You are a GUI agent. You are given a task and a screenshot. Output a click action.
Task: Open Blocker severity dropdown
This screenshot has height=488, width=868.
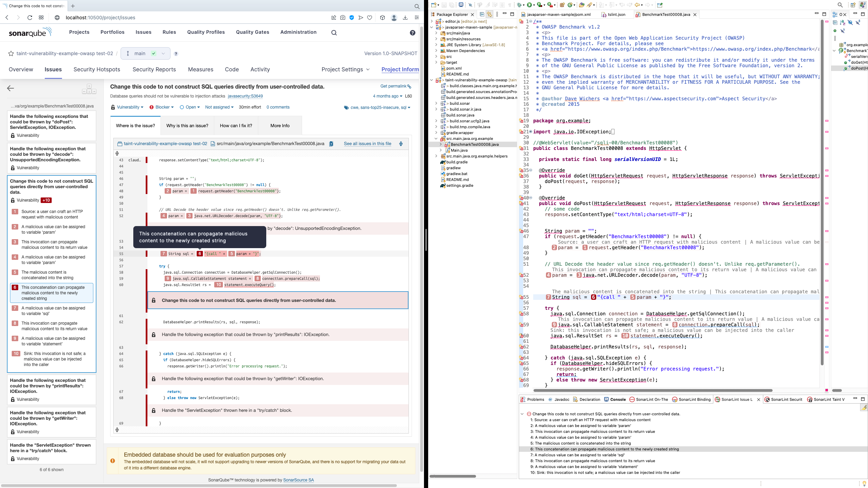162,107
